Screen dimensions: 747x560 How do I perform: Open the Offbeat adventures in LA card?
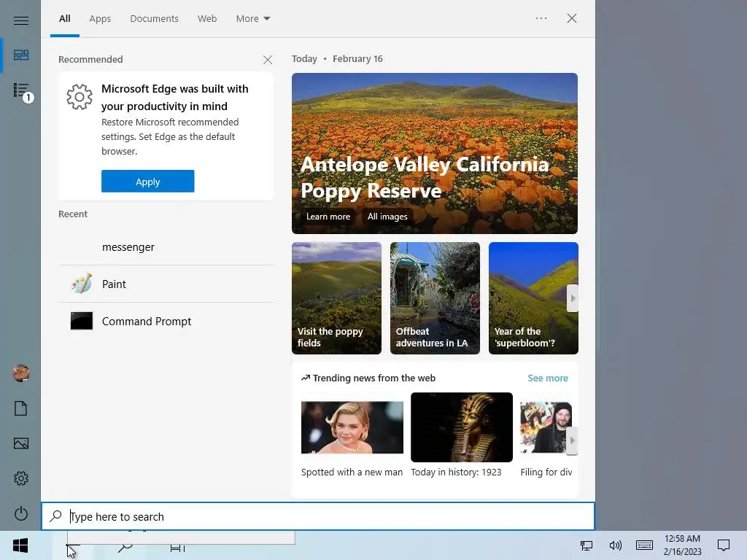coord(435,298)
